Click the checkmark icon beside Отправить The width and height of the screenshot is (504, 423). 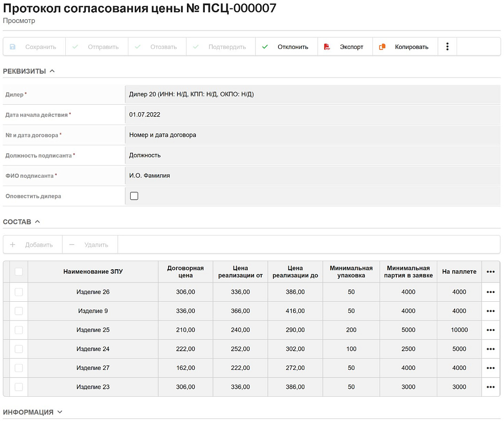[x=75, y=47]
